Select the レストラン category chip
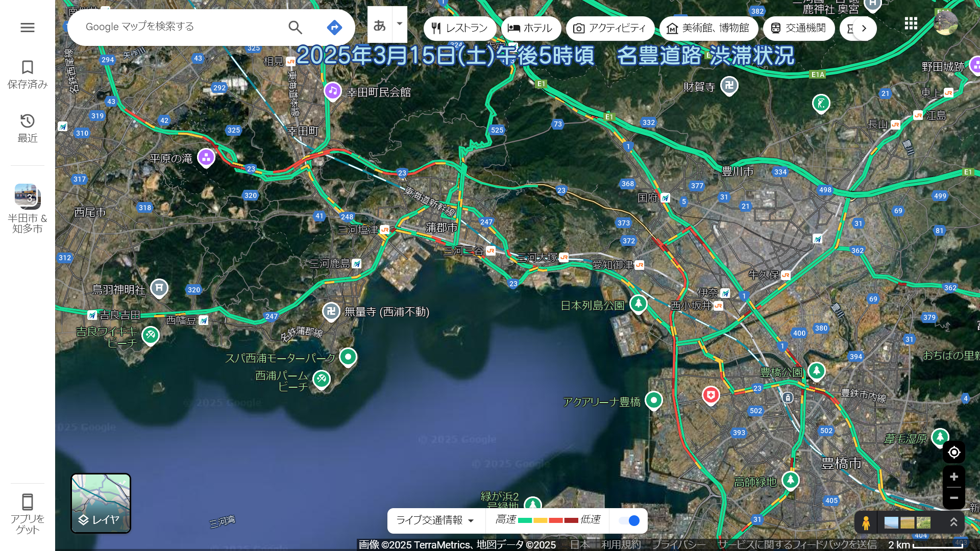Screen dimensions: 980x551 click(x=459, y=28)
